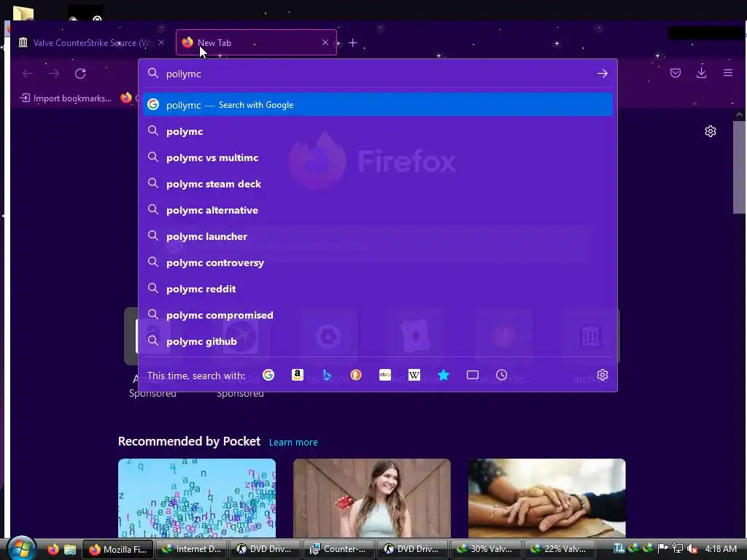747x560 pixels.
Task: Open Pocket story with floating letters image
Action: point(197,498)
